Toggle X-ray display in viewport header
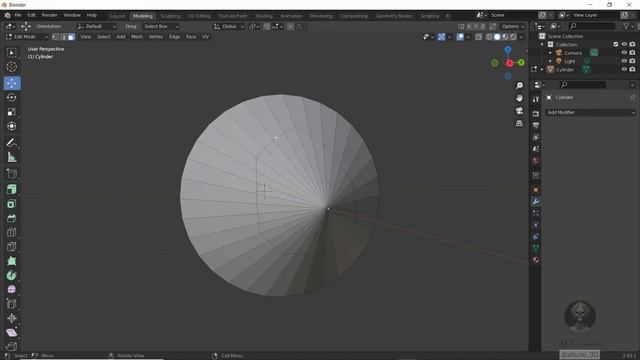Viewport: 640px width, 360px height. pos(478,37)
